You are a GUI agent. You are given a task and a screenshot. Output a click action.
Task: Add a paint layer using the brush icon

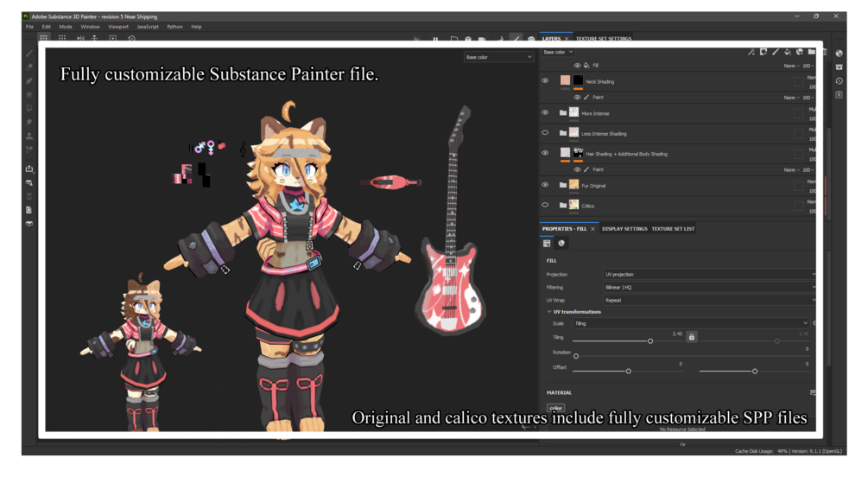coord(776,52)
